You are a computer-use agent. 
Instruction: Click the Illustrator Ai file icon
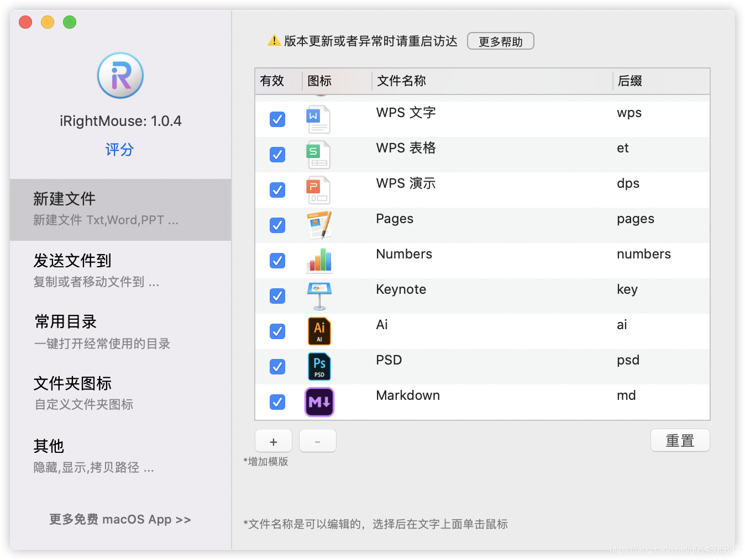[x=319, y=331]
